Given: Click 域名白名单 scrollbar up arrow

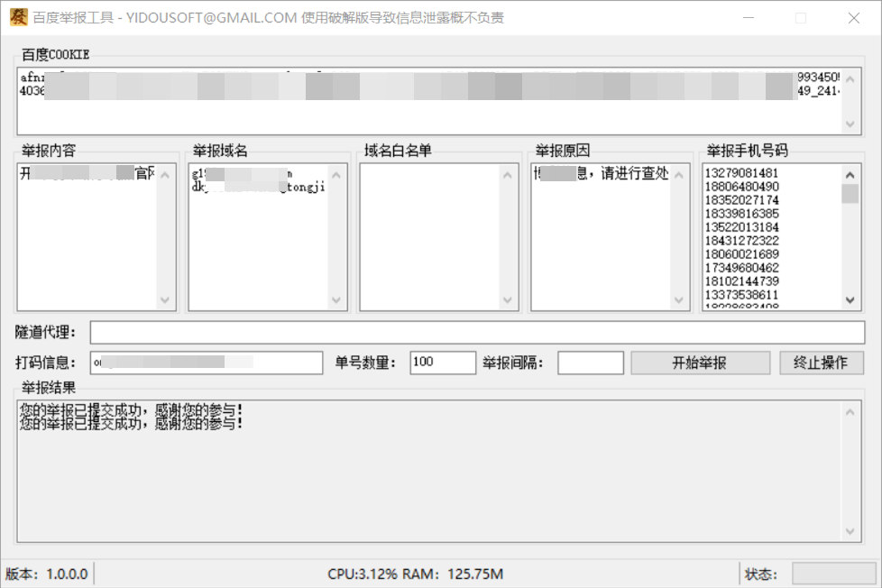Looking at the screenshot, I should pyautogui.click(x=508, y=175).
